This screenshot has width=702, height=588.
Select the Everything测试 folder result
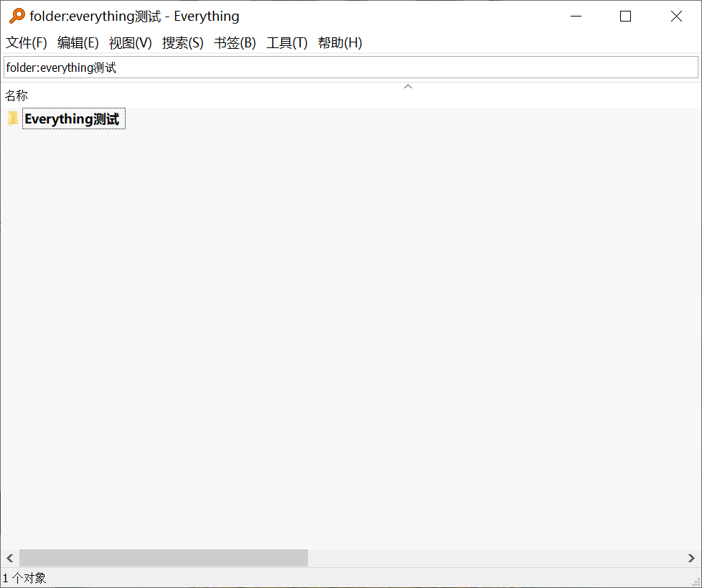point(74,119)
